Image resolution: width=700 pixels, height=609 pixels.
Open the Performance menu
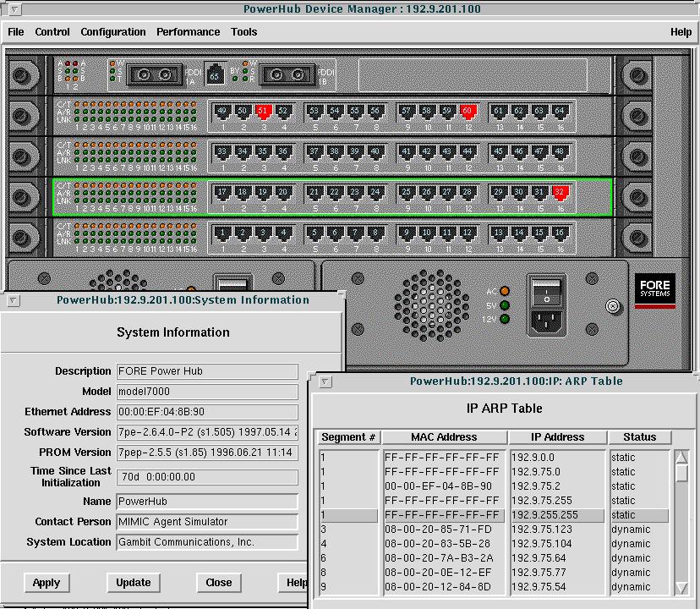click(x=188, y=32)
